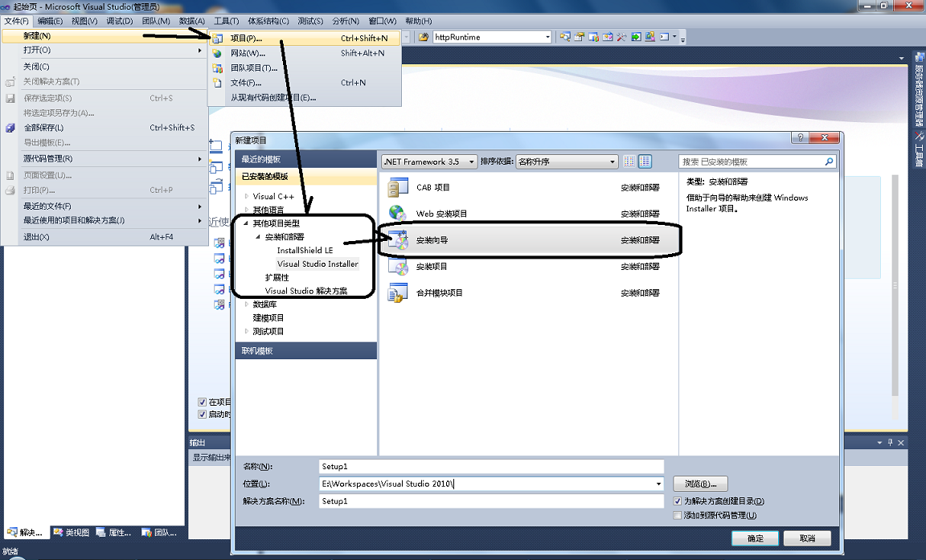Open the 最近的模板 section
The image size is (926, 560).
coord(306,159)
